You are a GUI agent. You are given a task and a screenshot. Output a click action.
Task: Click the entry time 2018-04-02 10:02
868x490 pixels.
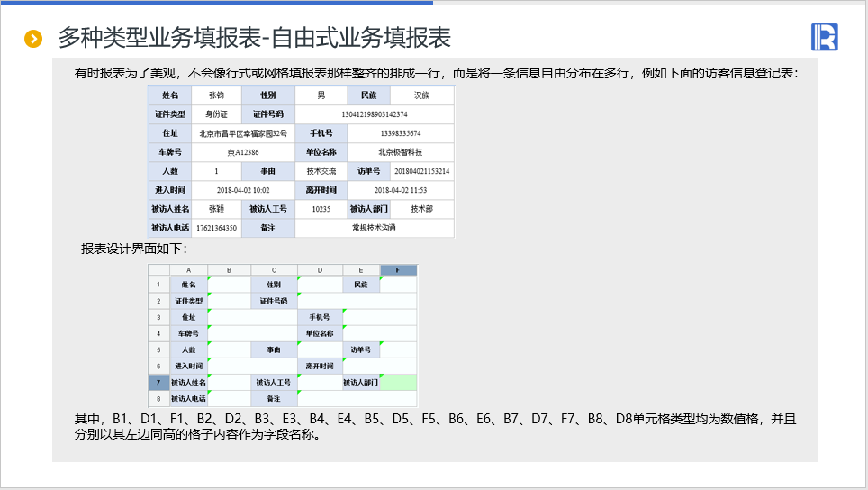[x=243, y=190]
